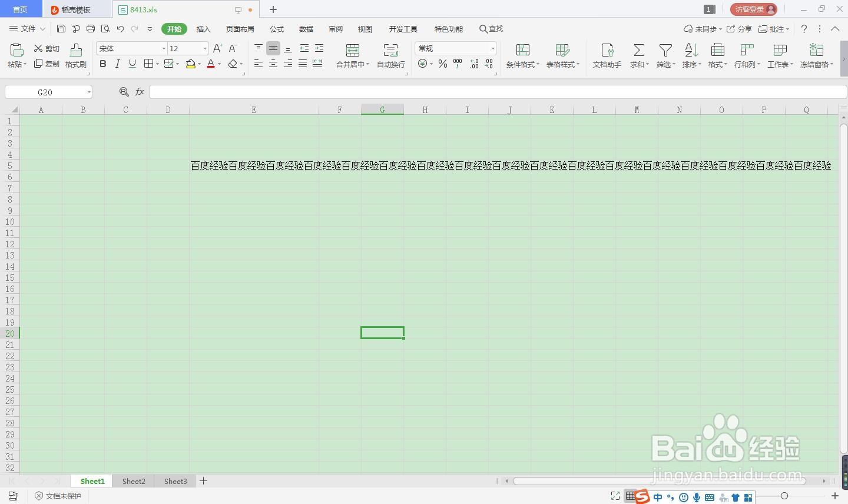Align text right
This screenshot has width=848, height=504.
click(288, 64)
